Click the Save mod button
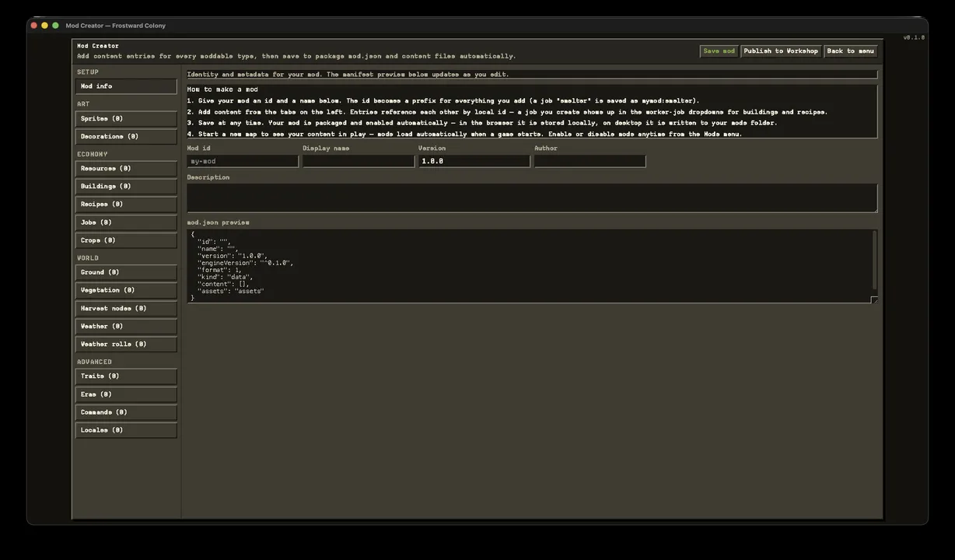 coord(719,51)
